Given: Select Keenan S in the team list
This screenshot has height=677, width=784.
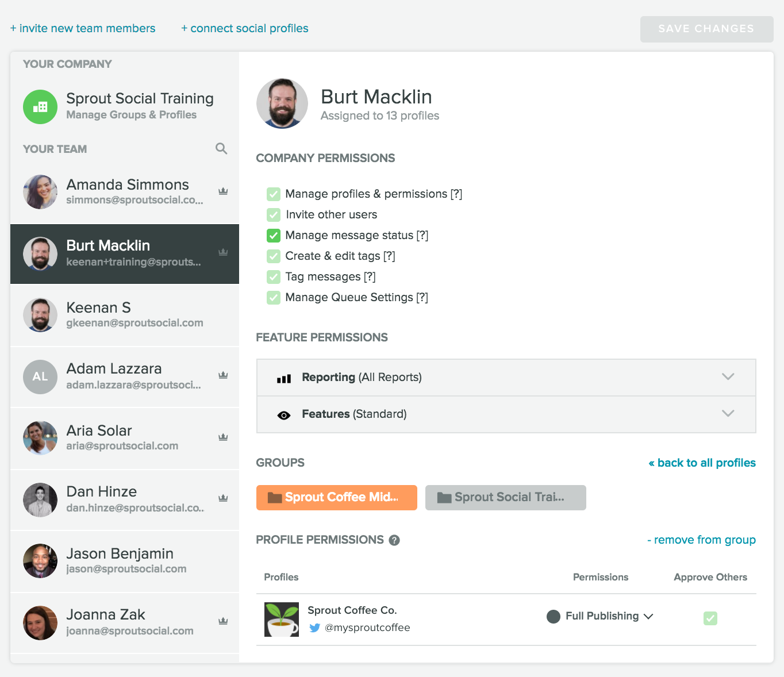Looking at the screenshot, I should click(125, 315).
